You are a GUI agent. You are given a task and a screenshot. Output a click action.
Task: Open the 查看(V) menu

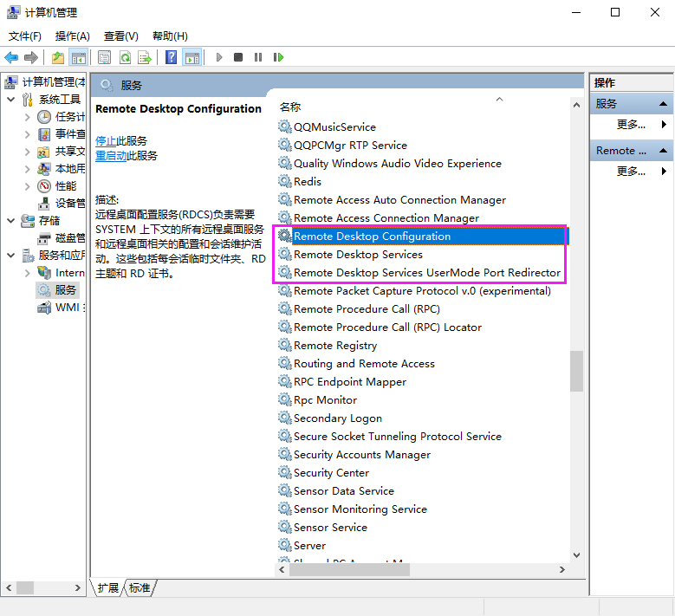tap(121, 36)
